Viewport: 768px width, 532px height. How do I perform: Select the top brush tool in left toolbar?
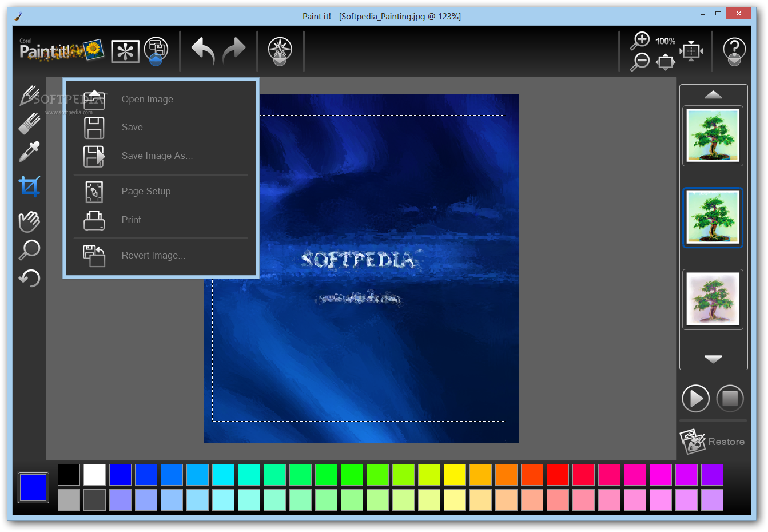point(29,96)
